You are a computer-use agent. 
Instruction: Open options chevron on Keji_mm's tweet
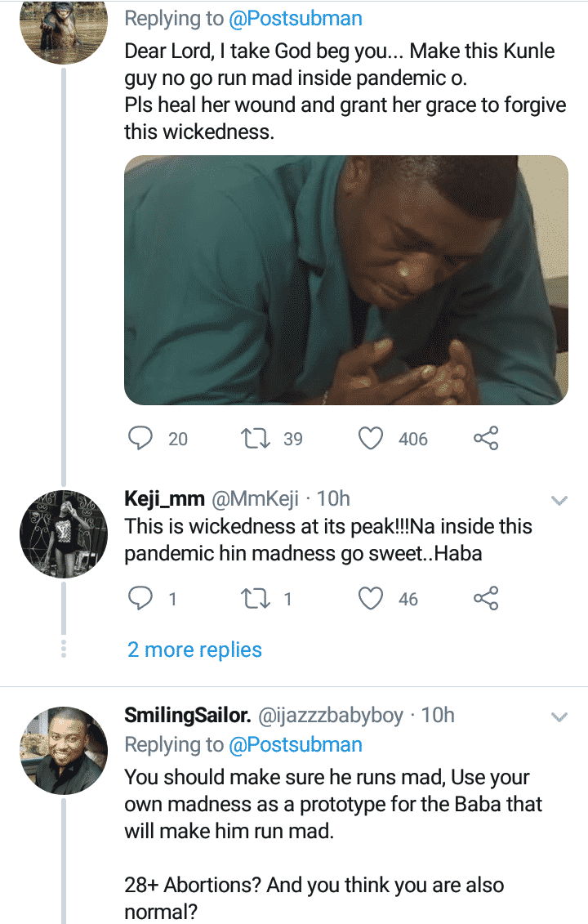[559, 500]
